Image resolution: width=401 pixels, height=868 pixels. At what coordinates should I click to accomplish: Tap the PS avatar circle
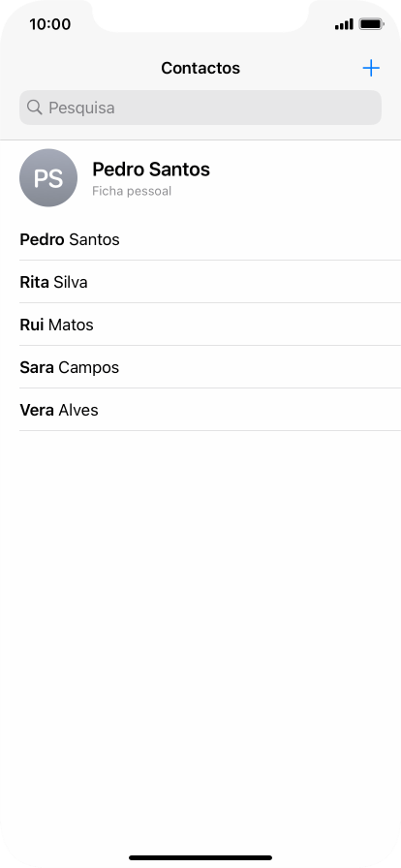point(48,177)
